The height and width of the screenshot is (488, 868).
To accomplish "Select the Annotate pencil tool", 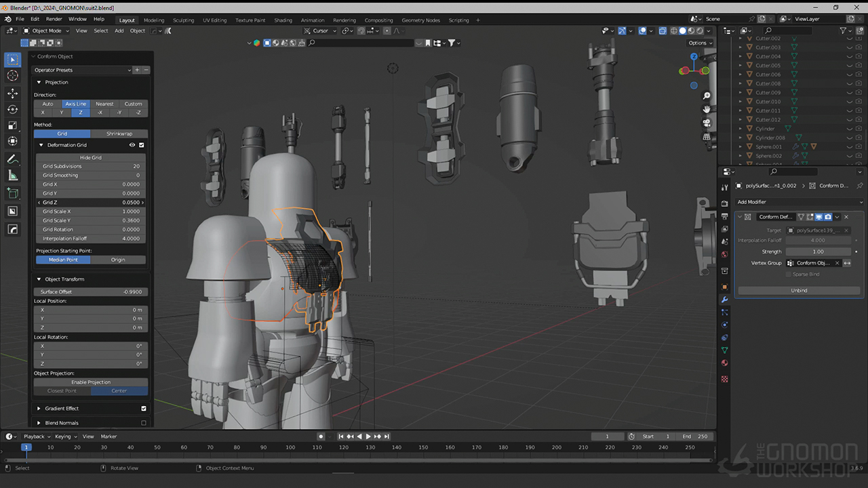I will 12,159.
